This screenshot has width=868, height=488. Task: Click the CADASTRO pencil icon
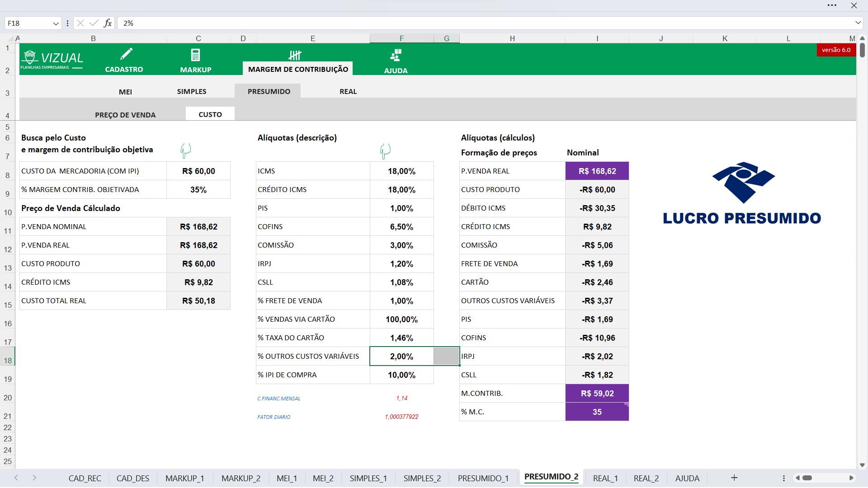126,55
